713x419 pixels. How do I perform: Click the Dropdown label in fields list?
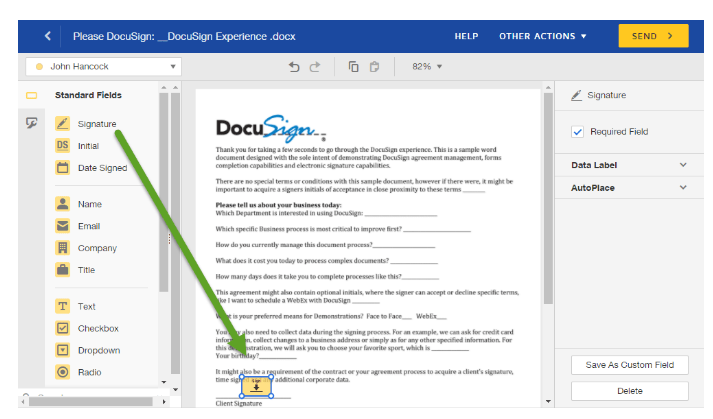(99, 351)
